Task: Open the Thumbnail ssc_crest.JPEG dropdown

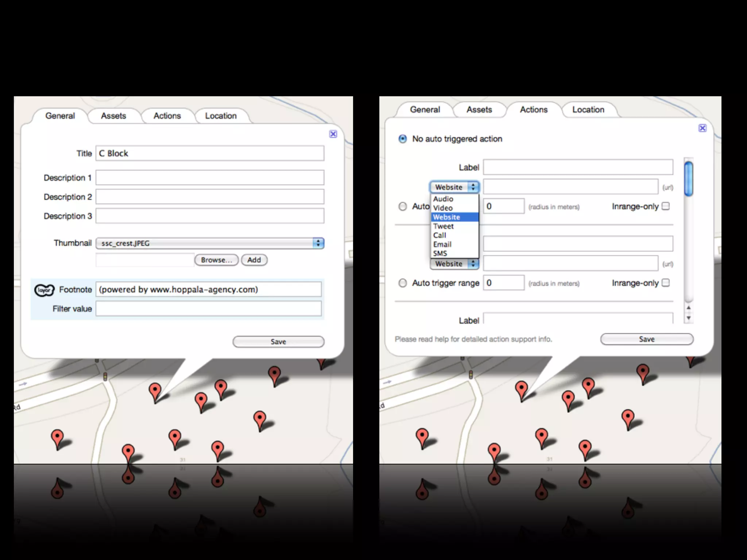Action: click(x=210, y=243)
